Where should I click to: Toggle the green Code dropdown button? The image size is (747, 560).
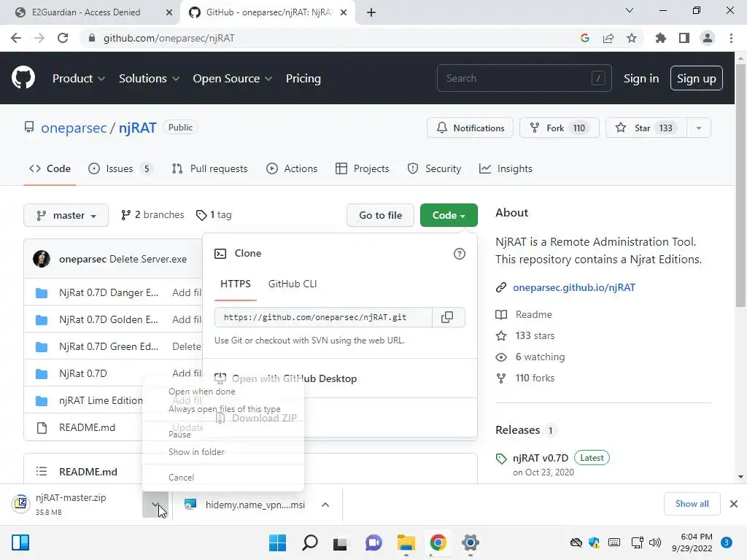(449, 215)
